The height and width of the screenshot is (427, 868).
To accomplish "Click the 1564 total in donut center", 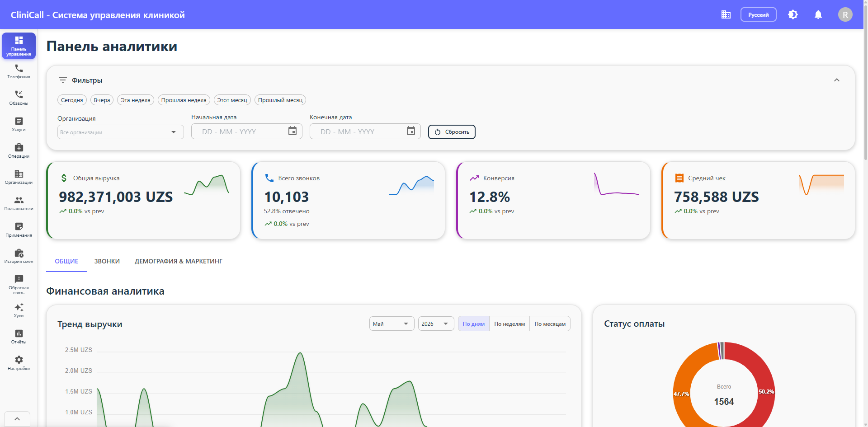I will click(x=724, y=402).
